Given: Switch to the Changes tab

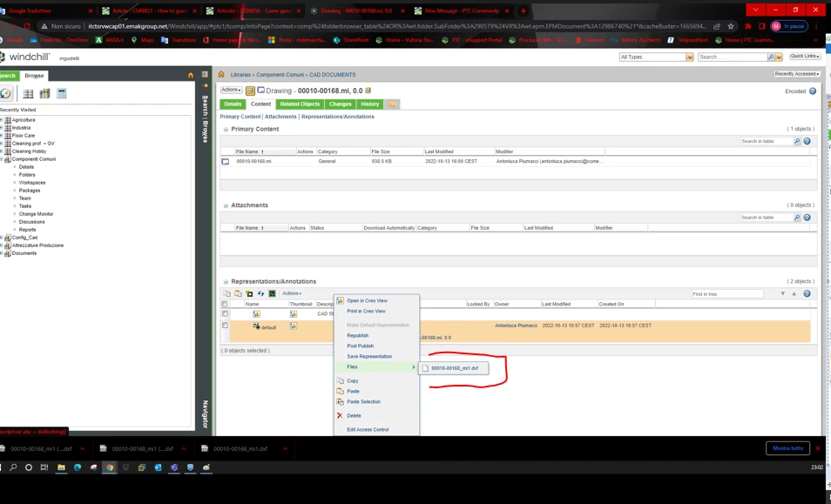Looking at the screenshot, I should pos(341,104).
